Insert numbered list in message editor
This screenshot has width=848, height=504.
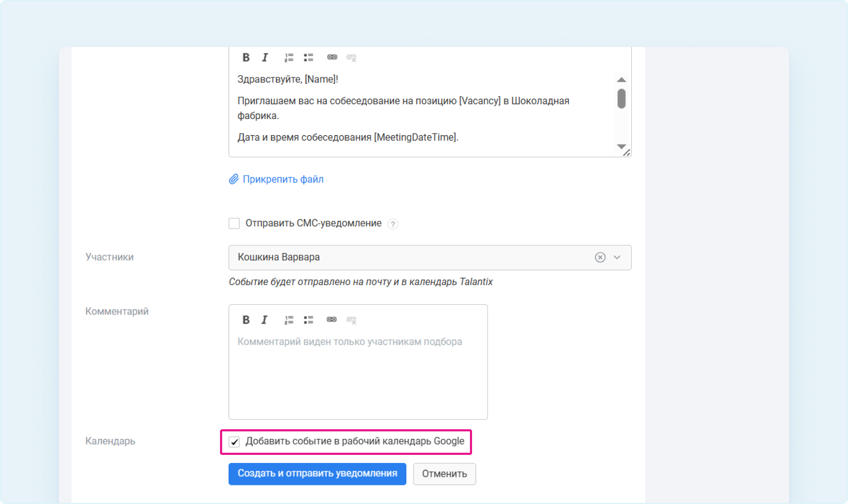289,58
